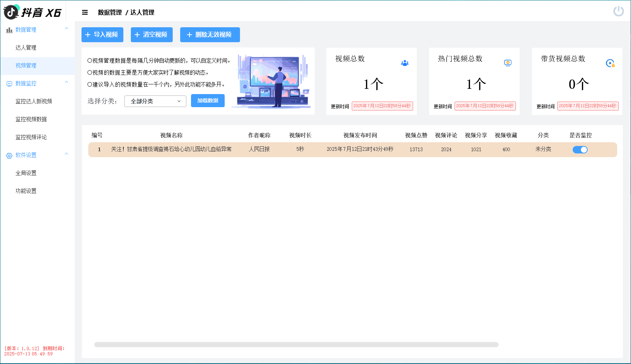
Task: Click the horizontal scrollbar under the table
Action: 296,345
